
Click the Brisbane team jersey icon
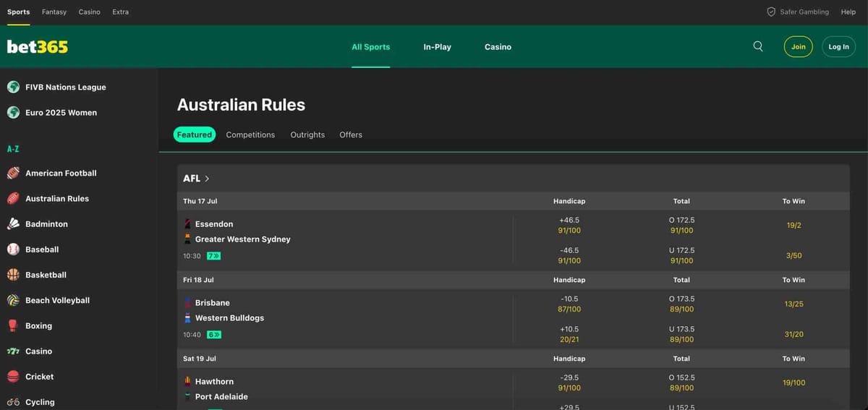point(187,302)
